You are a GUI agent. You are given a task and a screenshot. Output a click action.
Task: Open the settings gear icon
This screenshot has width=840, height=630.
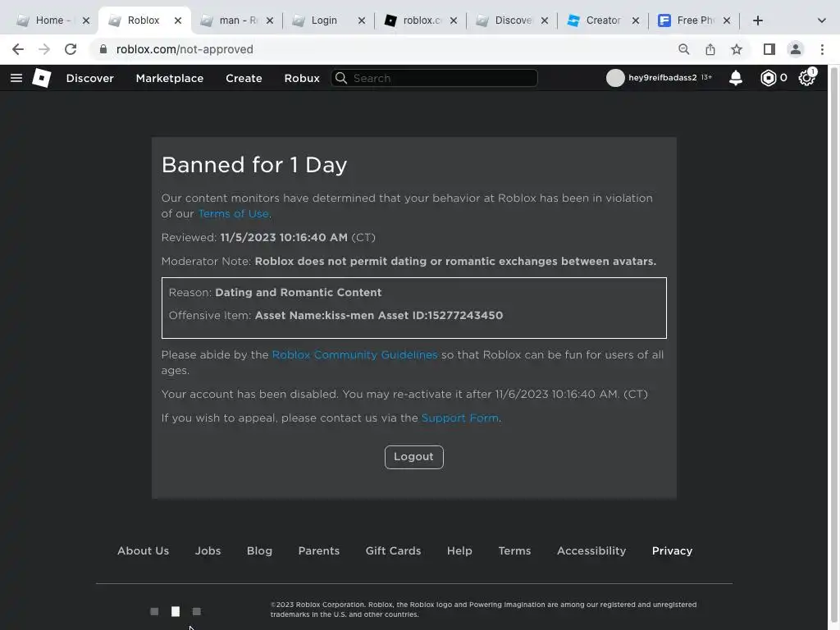pos(806,78)
